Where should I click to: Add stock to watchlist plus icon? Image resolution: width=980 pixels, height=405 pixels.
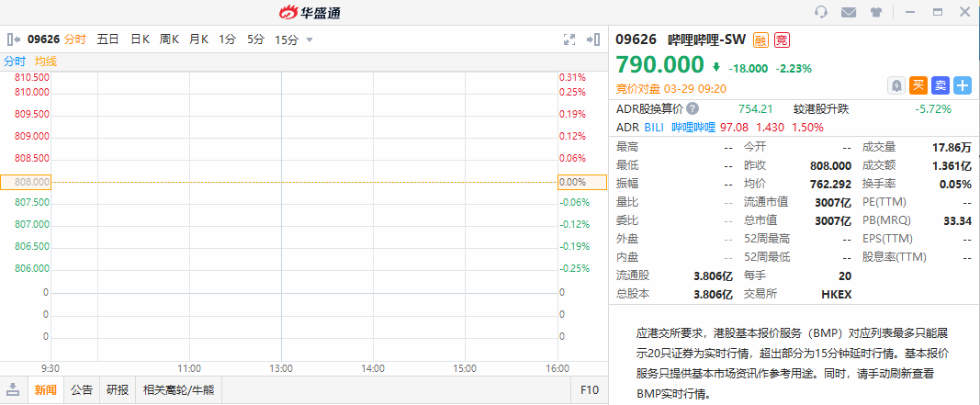click(x=963, y=85)
